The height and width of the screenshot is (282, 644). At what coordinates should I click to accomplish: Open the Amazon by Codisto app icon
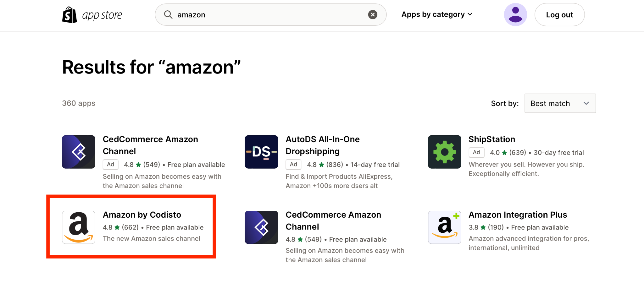[x=79, y=227]
